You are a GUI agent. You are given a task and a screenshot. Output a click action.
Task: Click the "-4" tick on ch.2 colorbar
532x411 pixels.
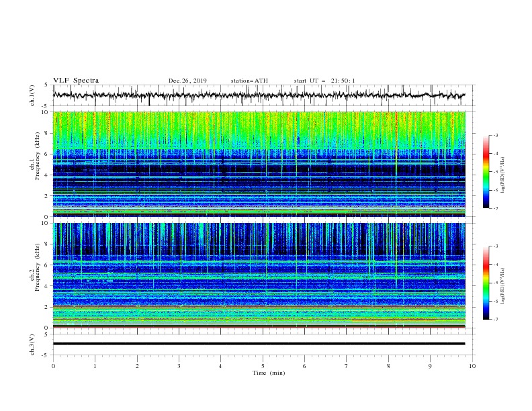click(495, 265)
